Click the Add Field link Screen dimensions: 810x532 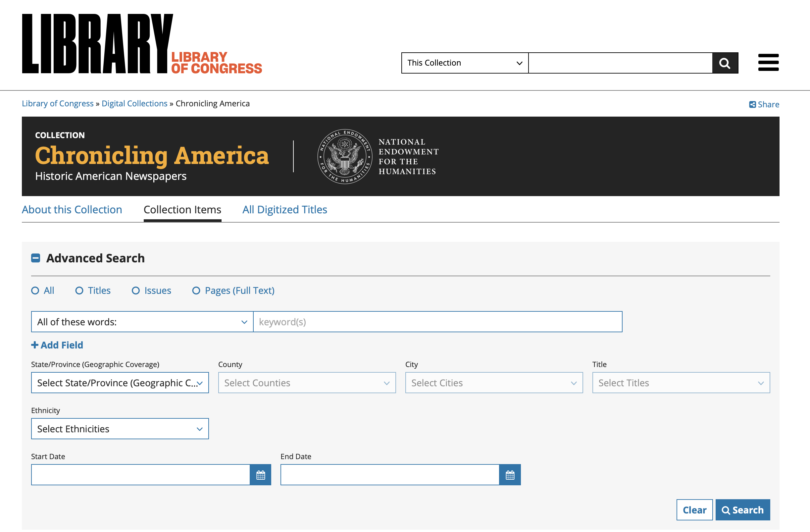click(57, 345)
